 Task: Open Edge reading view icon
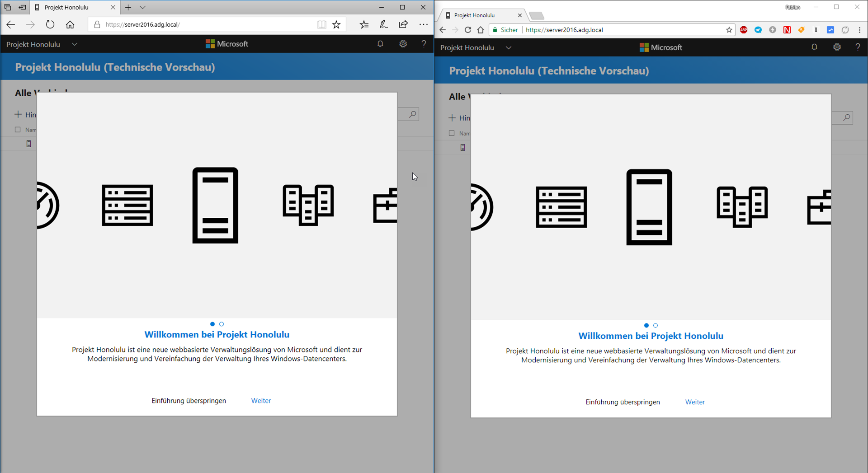(x=321, y=24)
